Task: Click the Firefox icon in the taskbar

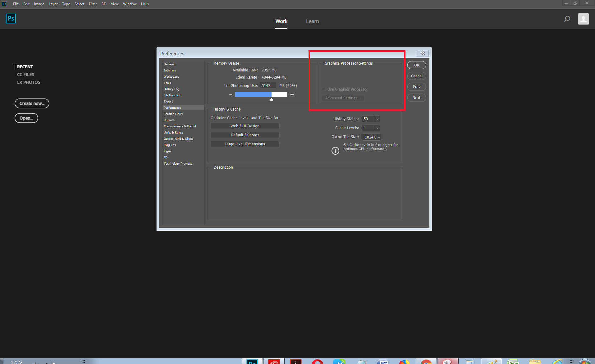Action: 404,362
